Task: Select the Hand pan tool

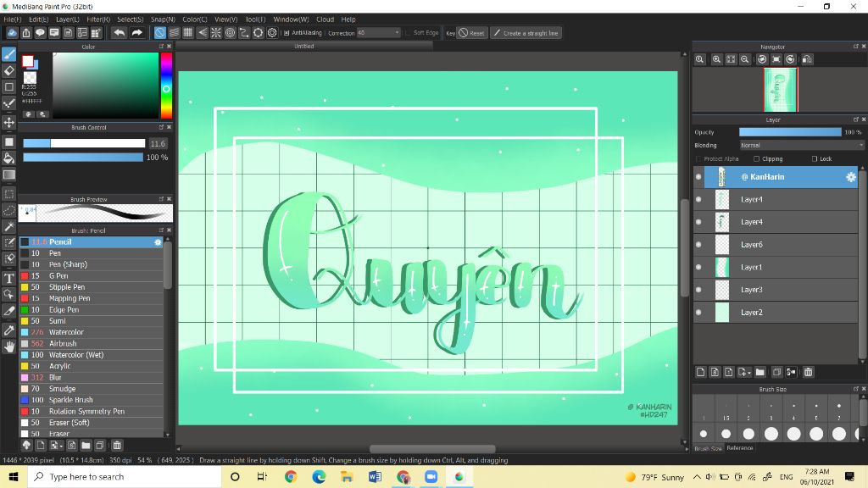Action: (8, 347)
